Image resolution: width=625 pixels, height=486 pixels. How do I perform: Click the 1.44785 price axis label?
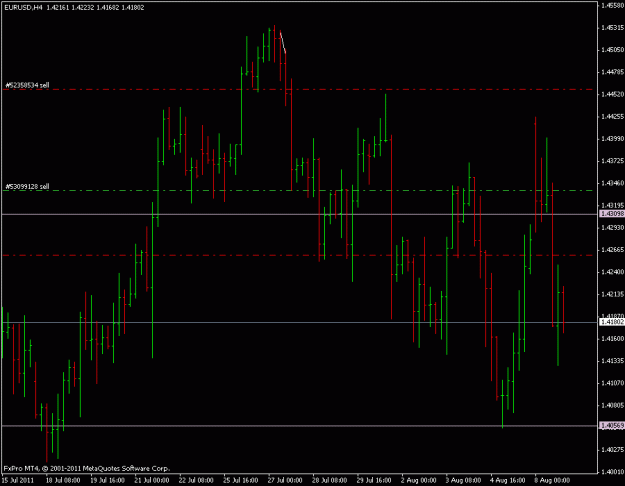612,72
